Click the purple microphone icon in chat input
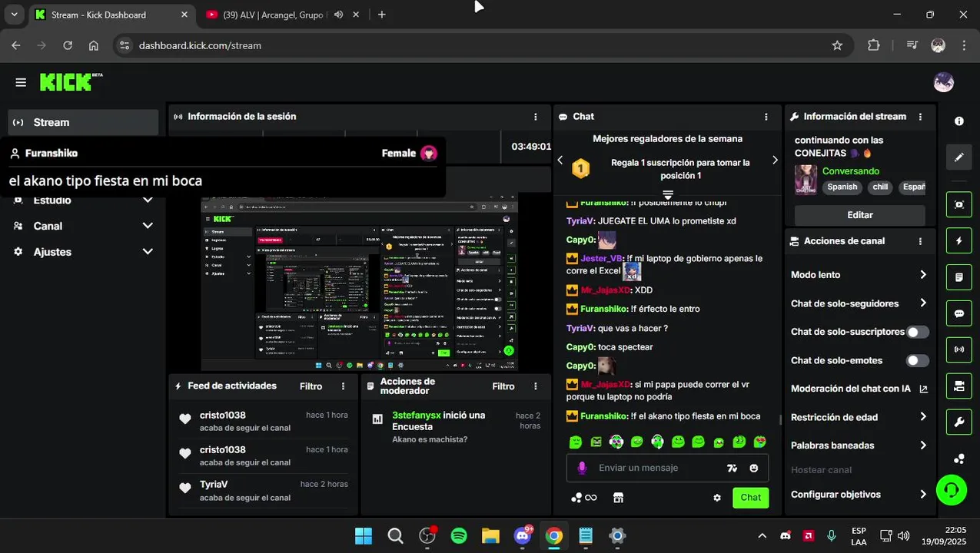 point(582,468)
